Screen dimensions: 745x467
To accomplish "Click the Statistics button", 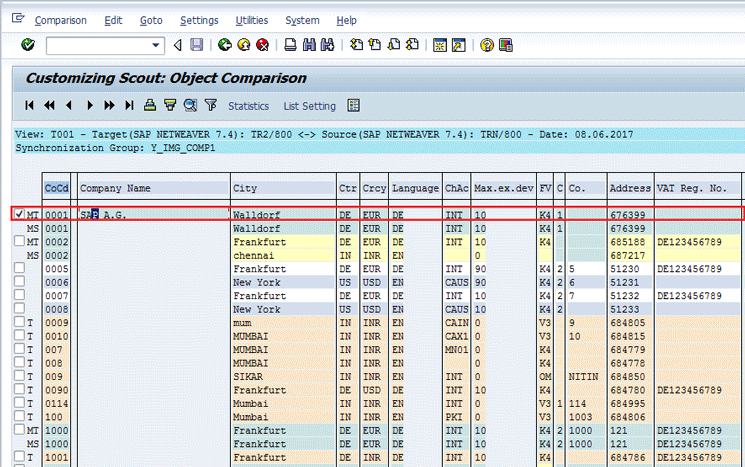I will (248, 106).
